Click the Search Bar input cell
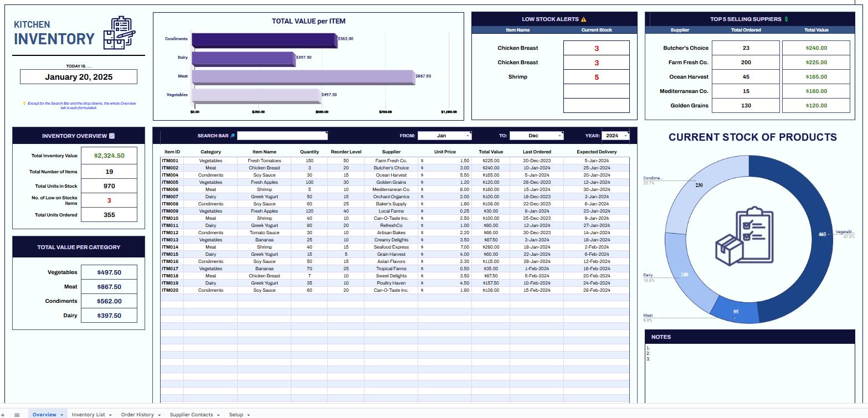 point(283,136)
